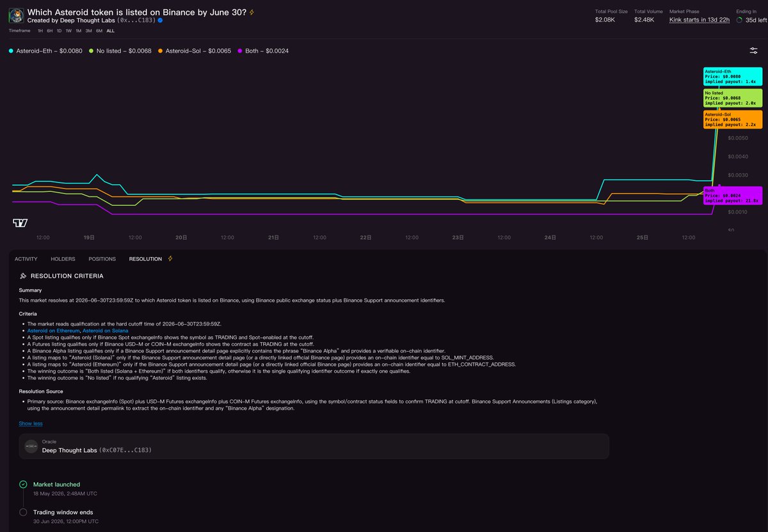Click the lightning bolt beside the market title
Image resolution: width=768 pixels, height=532 pixels.
(x=252, y=12)
